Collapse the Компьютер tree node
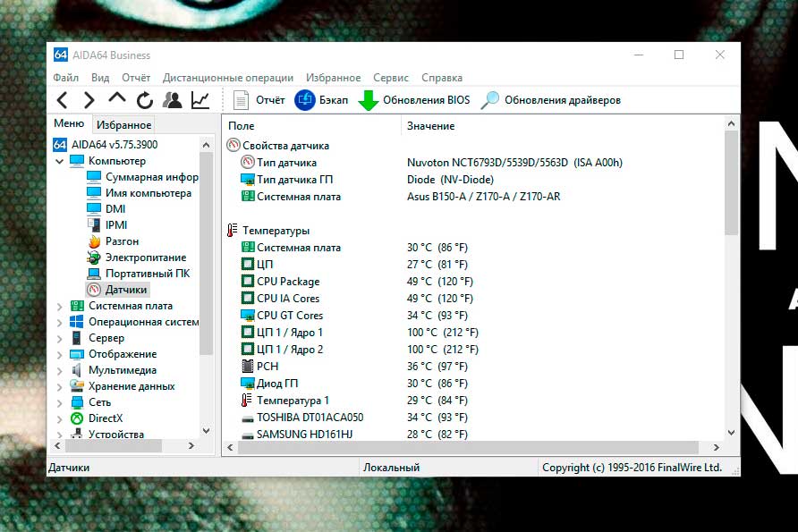Image resolution: width=798 pixels, height=532 pixels. tap(60, 161)
